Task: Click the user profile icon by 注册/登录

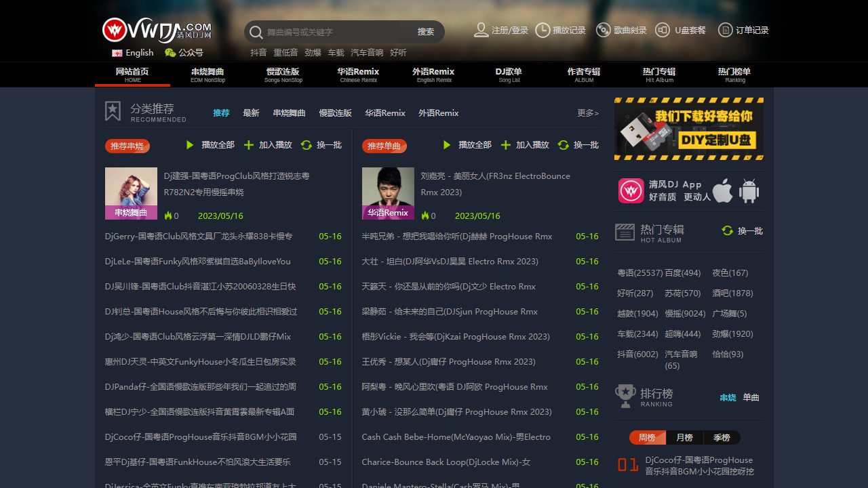Action: pos(481,30)
